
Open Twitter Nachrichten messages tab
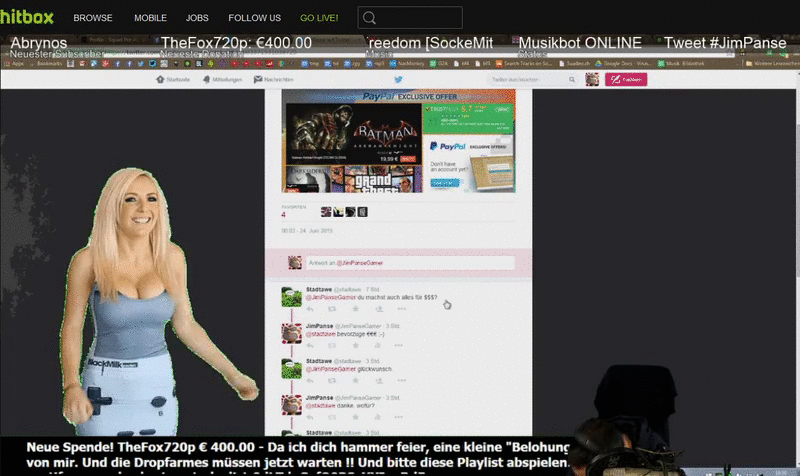[x=273, y=80]
